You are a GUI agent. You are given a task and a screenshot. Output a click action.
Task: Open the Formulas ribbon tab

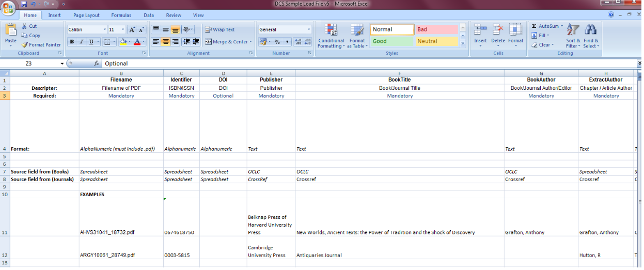pos(121,15)
